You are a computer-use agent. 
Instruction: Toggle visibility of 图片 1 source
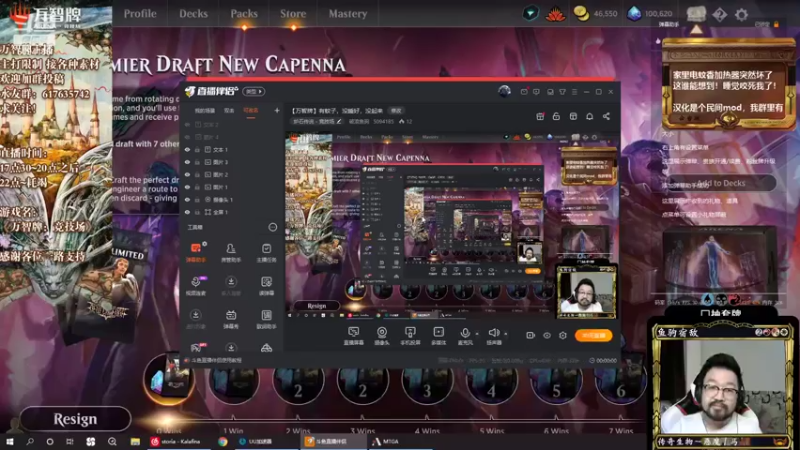tap(187, 187)
